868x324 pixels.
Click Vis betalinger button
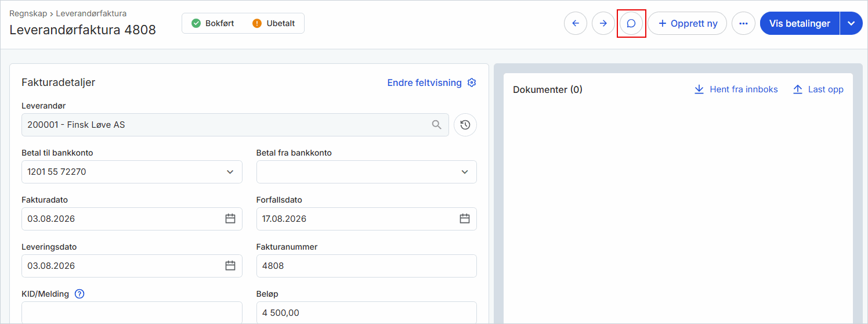point(800,23)
